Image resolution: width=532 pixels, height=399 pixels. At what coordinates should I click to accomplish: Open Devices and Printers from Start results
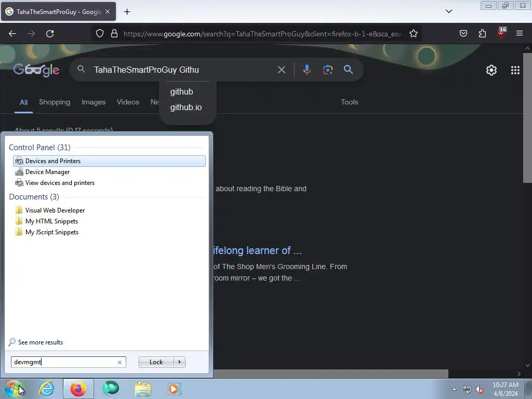[x=109, y=161]
